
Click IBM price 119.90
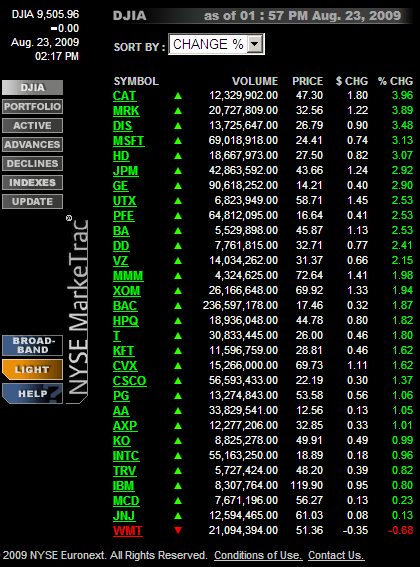click(306, 485)
